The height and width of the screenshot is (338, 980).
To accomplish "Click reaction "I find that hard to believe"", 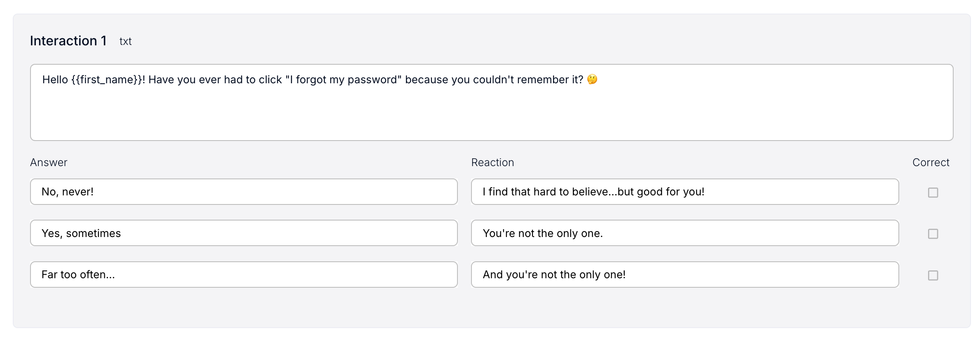I will pos(685,192).
